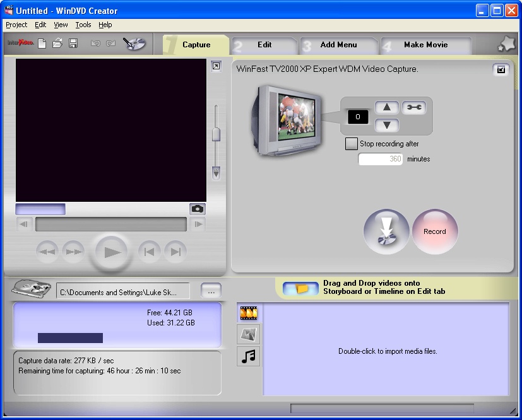
Task: Expand the preview window to full view
Action: coord(216,66)
